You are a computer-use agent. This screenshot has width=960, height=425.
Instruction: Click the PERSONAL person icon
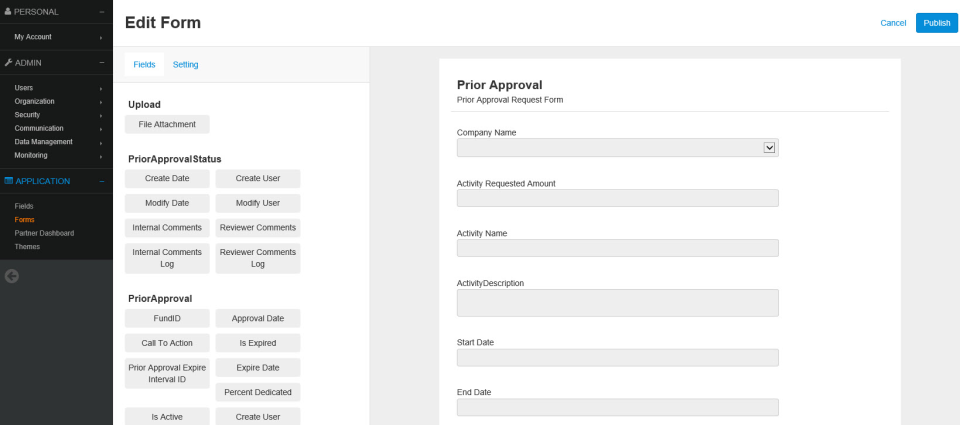pyautogui.click(x=8, y=11)
